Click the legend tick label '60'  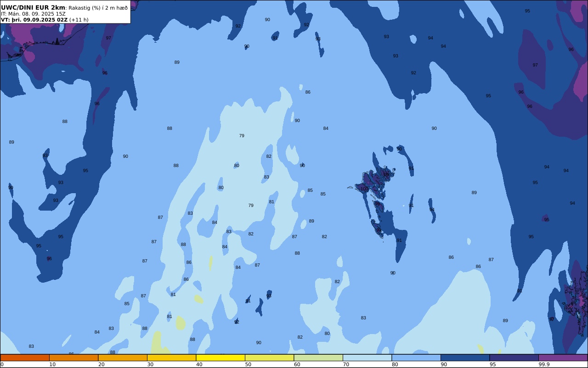click(x=297, y=364)
